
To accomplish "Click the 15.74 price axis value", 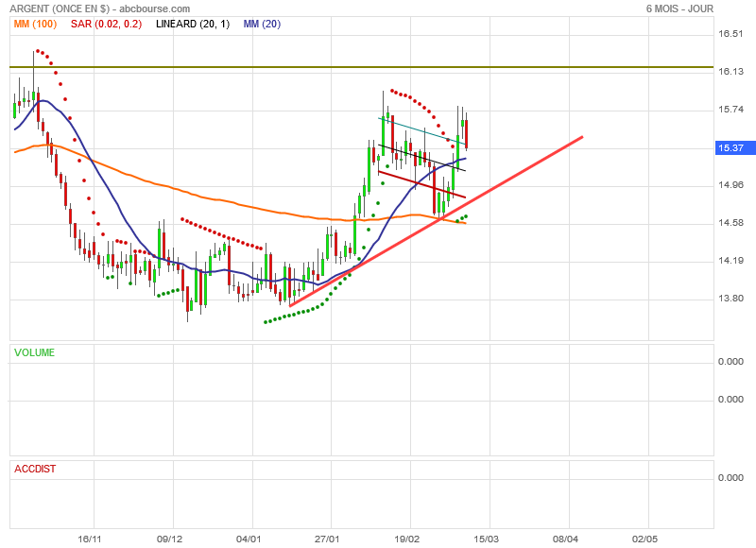I will coord(730,110).
